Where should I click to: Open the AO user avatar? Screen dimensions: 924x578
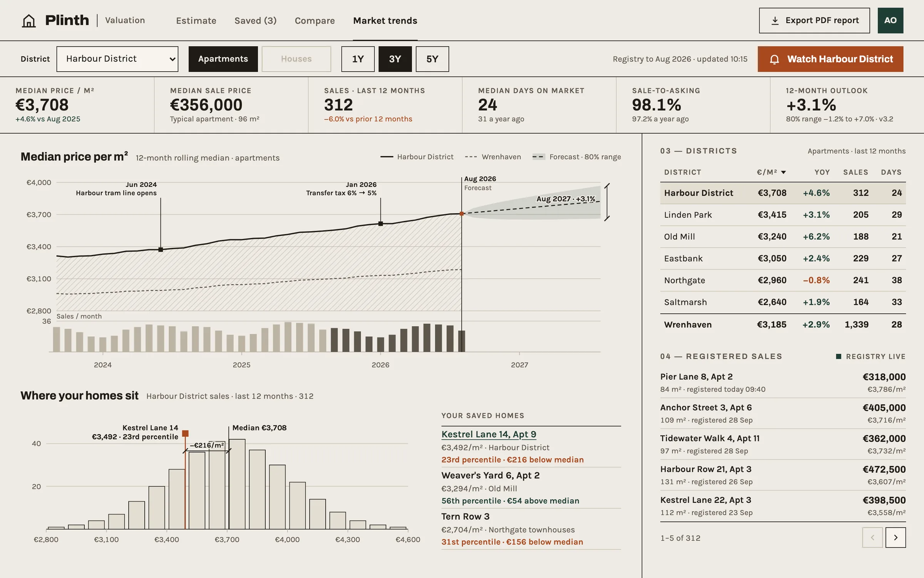pos(890,20)
